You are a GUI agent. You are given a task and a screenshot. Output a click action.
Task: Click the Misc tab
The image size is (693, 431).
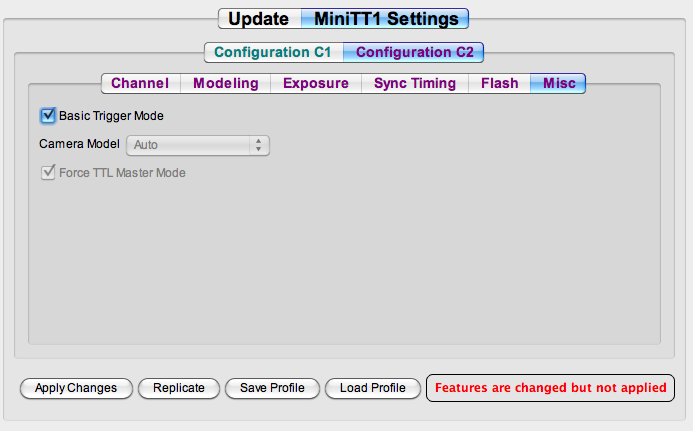click(x=558, y=83)
